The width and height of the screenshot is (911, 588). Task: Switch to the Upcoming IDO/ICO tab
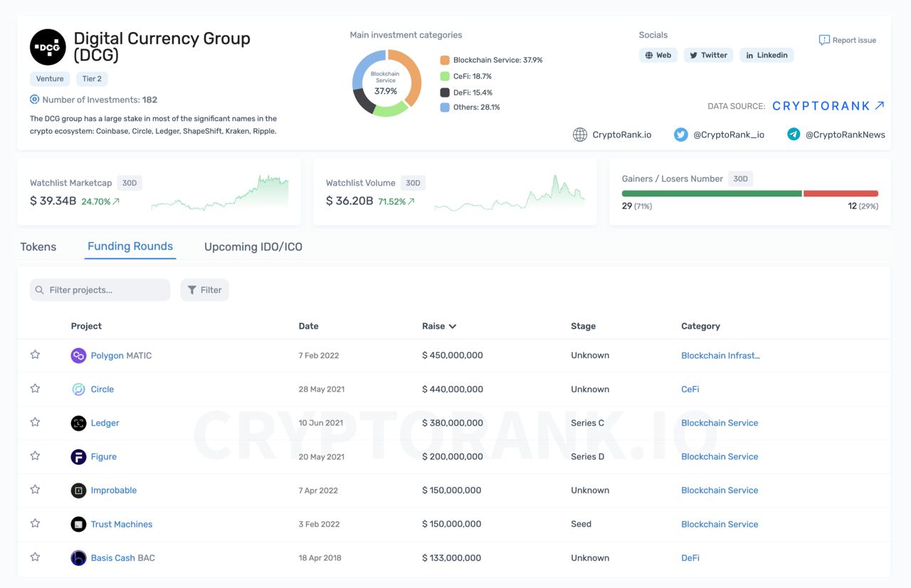pos(253,247)
